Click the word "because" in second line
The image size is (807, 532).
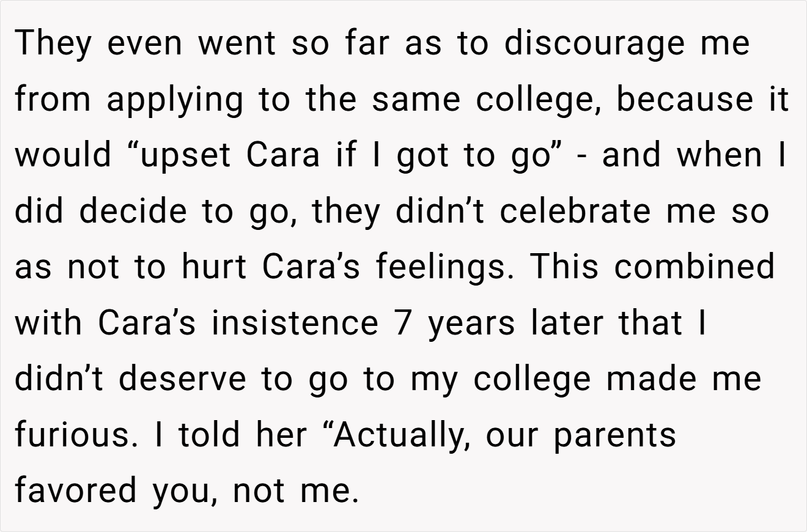tap(684, 98)
